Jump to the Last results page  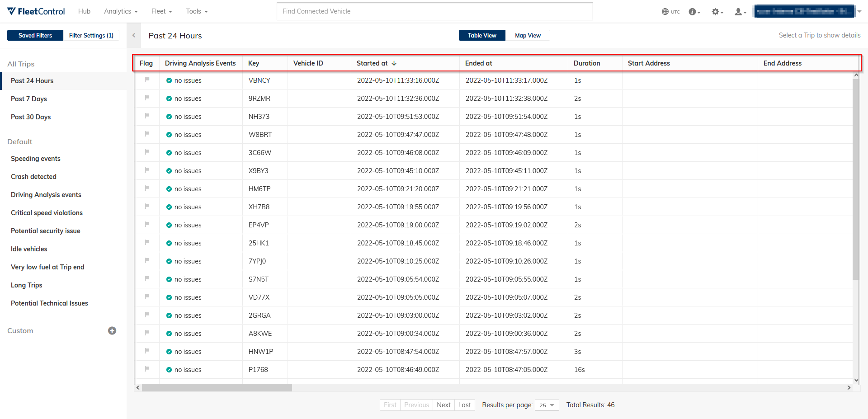point(464,405)
